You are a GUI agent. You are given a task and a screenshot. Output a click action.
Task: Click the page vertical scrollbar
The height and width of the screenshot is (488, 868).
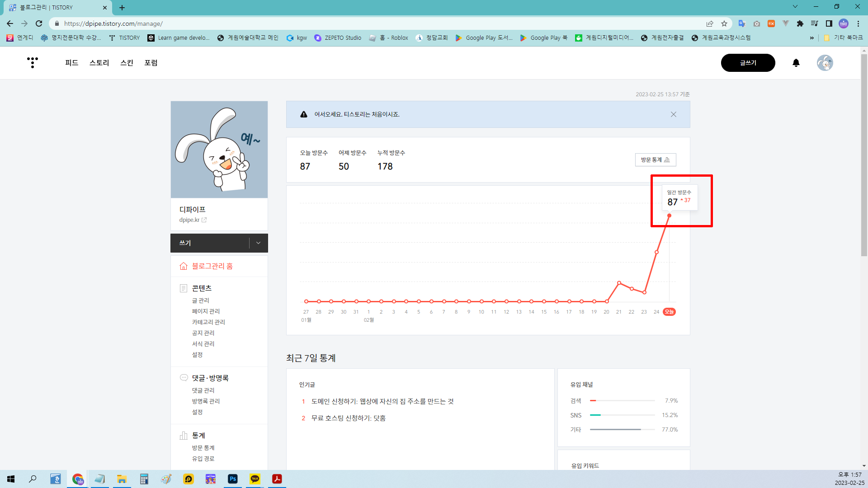[864, 156]
